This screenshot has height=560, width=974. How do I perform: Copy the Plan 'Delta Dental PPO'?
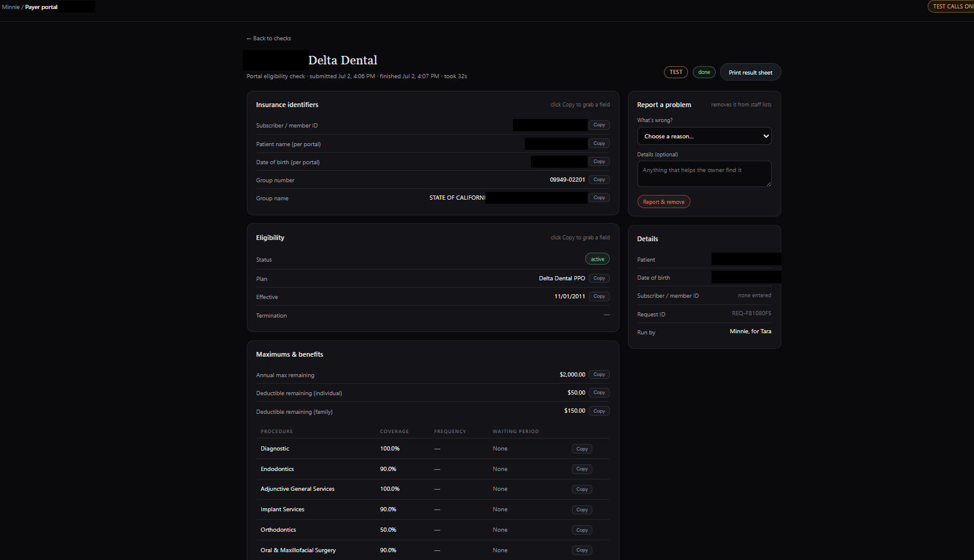pos(599,278)
